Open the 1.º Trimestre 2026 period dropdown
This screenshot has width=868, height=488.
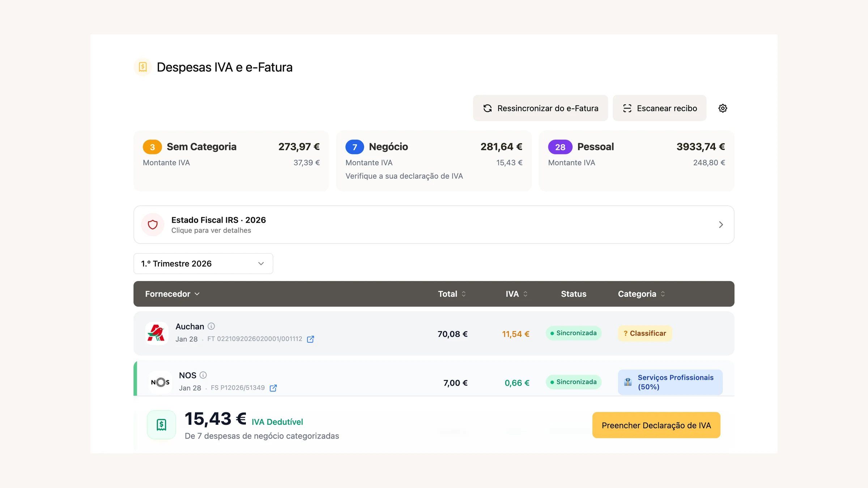coord(203,264)
